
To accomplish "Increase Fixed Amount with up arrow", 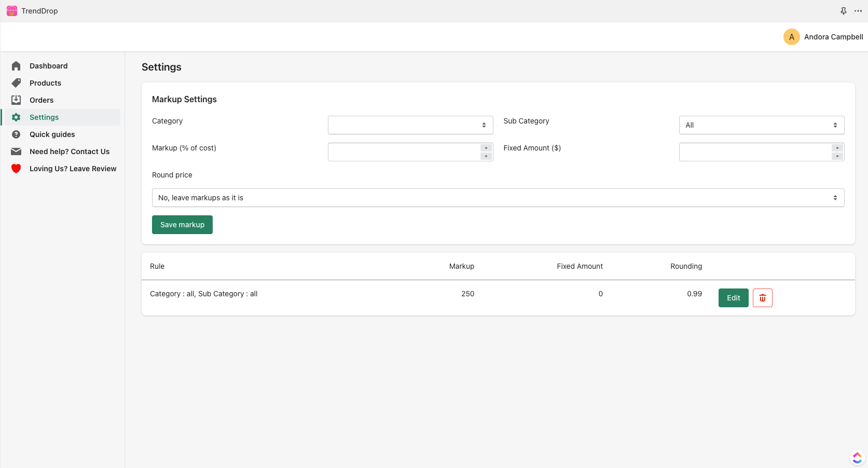I will point(837,148).
